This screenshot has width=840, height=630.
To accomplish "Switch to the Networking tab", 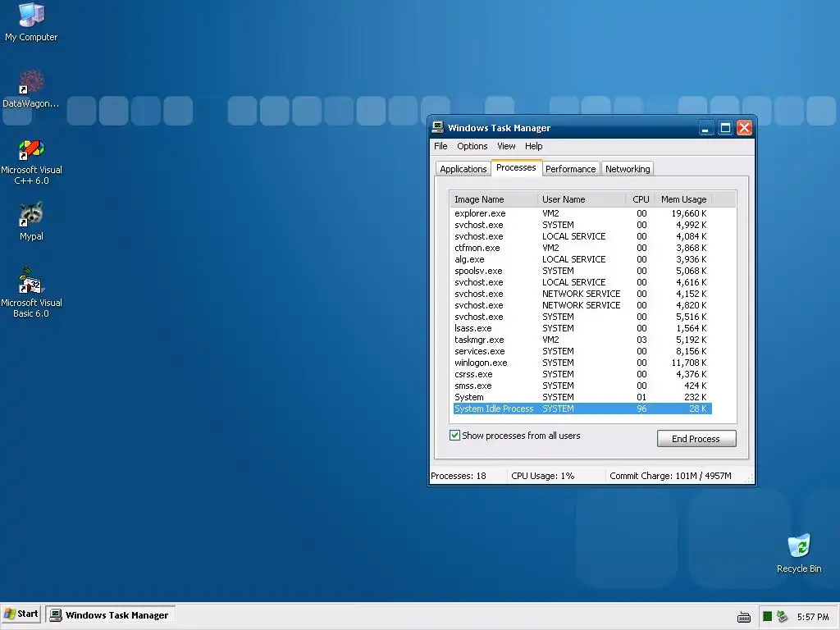I will coord(628,169).
